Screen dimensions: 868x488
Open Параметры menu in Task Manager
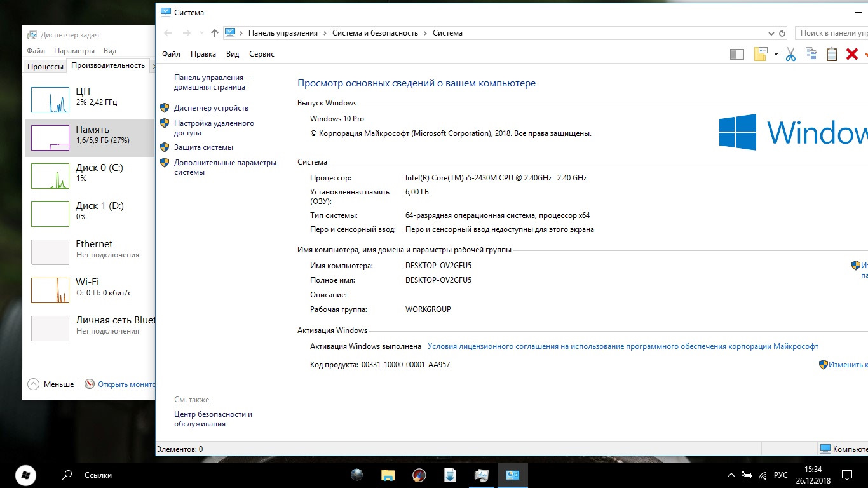click(x=74, y=51)
